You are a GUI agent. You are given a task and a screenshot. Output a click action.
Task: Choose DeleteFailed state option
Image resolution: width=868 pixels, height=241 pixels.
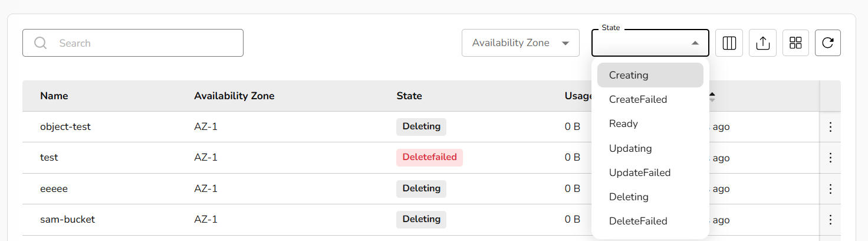(638, 221)
